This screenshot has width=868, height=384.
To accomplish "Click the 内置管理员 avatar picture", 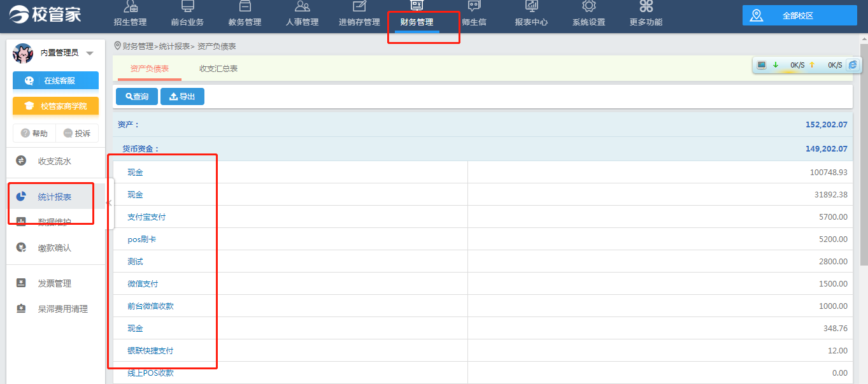I will click(x=23, y=53).
